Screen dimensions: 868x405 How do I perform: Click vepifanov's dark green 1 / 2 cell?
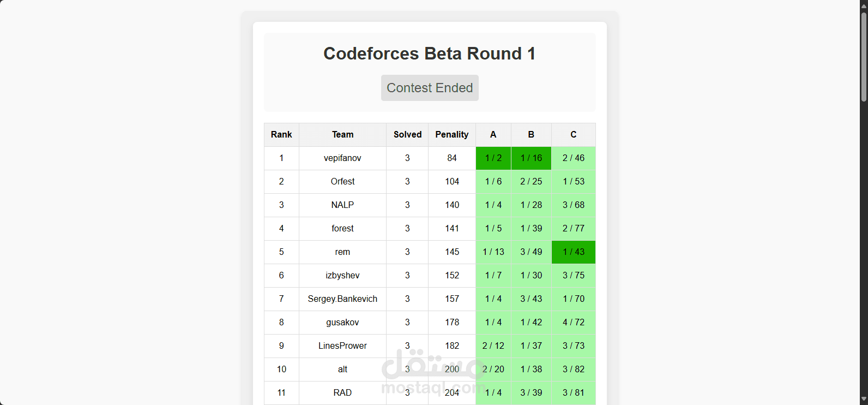pos(493,158)
